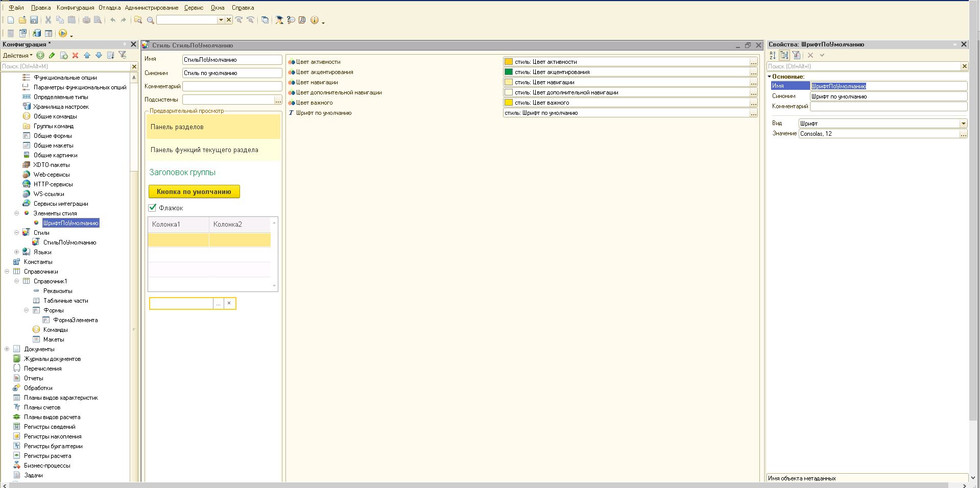Expand the Документы tree node
Viewport: 980px width, 488px height.
(x=7, y=349)
